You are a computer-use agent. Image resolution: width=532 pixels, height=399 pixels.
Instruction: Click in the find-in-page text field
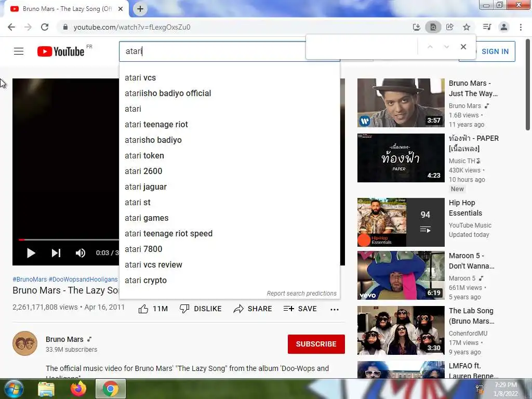pos(362,47)
